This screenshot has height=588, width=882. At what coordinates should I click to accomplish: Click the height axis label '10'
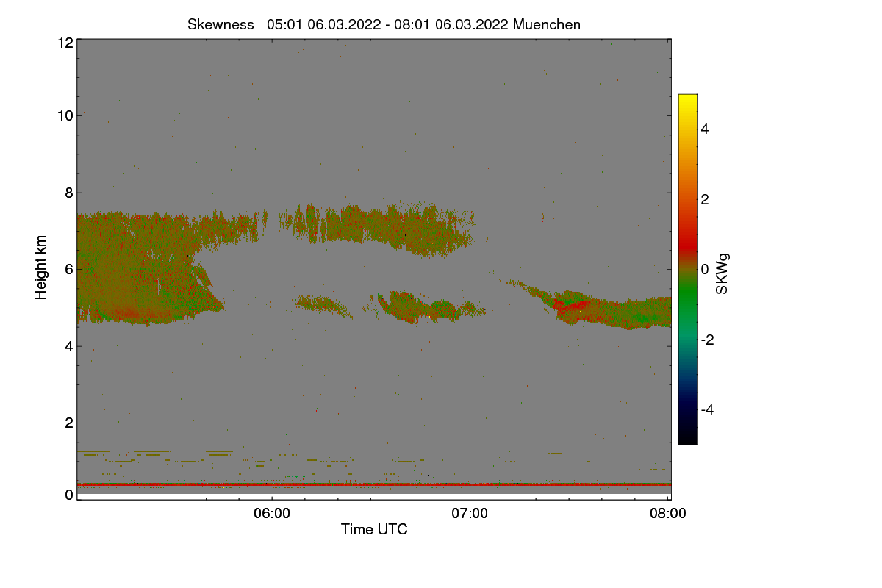(x=65, y=115)
